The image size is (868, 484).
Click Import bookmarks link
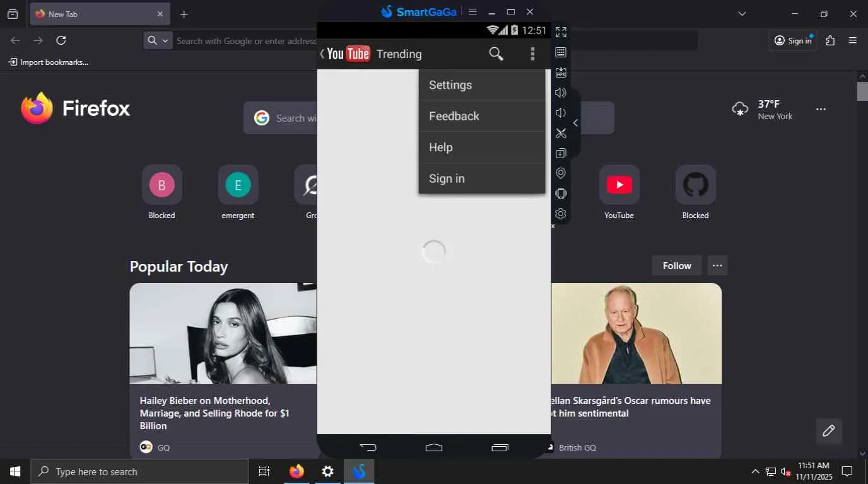click(x=49, y=62)
